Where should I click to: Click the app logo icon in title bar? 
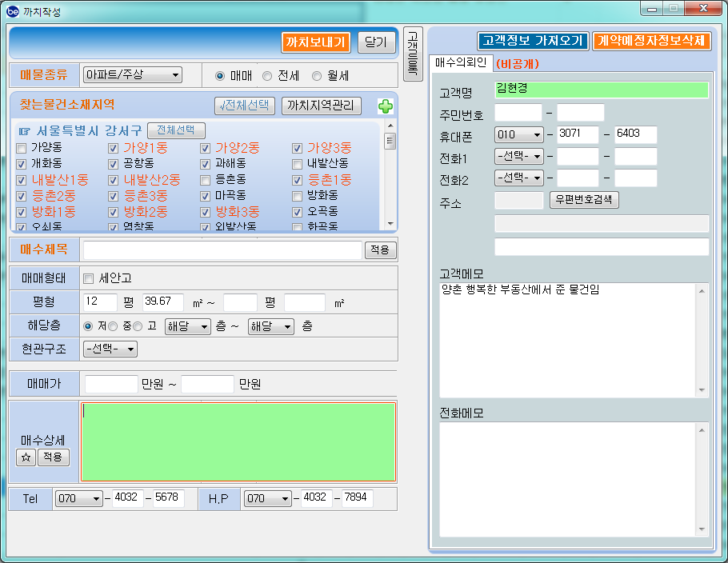(13, 12)
